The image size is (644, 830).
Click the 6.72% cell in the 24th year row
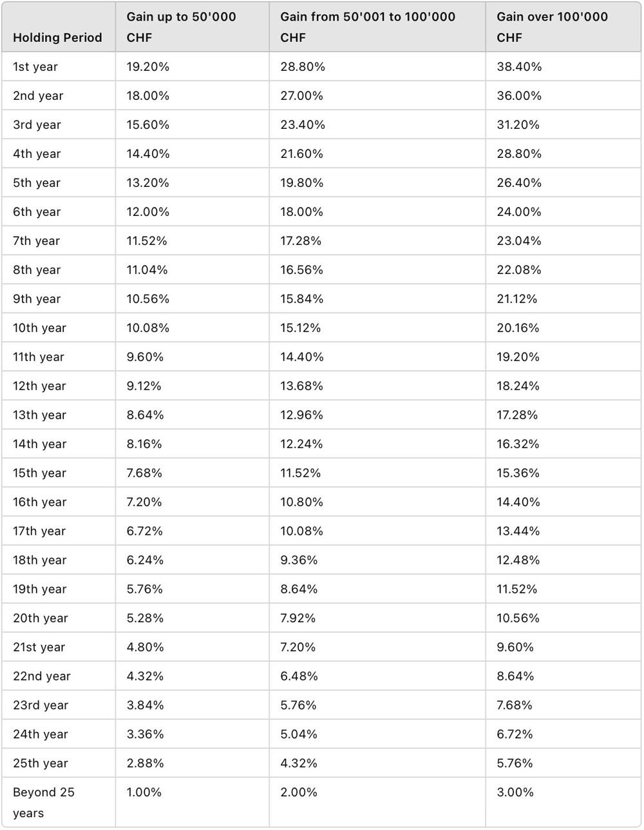click(515, 734)
